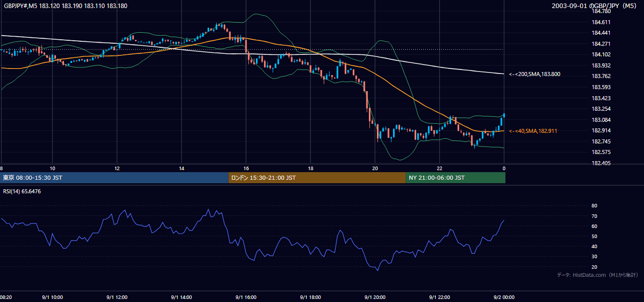This screenshot has width=644, height=302.
Task: Click the '9/1 18:00' date axis label
Action: (x=311, y=297)
